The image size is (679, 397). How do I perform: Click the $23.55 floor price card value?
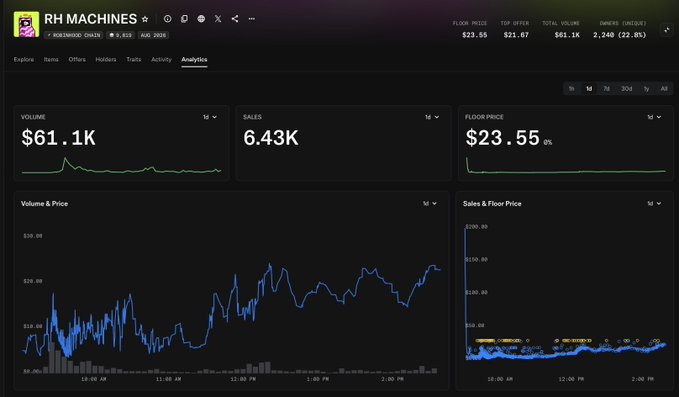click(503, 138)
